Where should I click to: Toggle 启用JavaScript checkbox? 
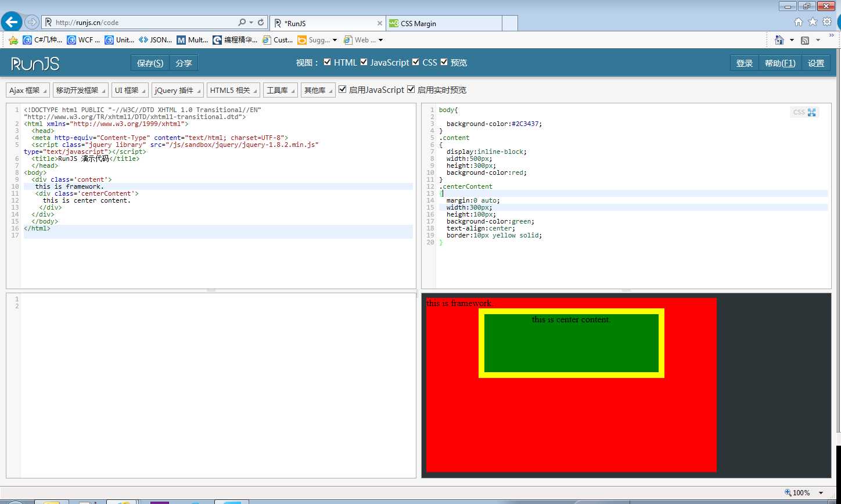point(343,89)
